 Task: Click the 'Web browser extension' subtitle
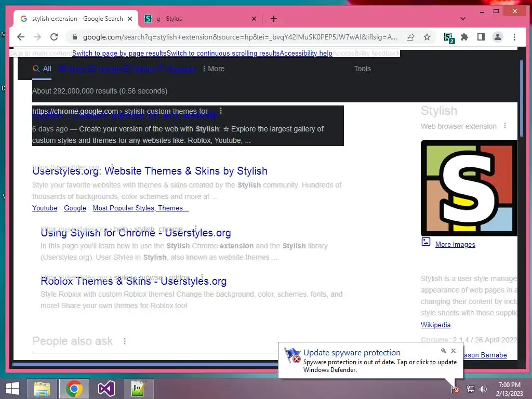(458, 126)
